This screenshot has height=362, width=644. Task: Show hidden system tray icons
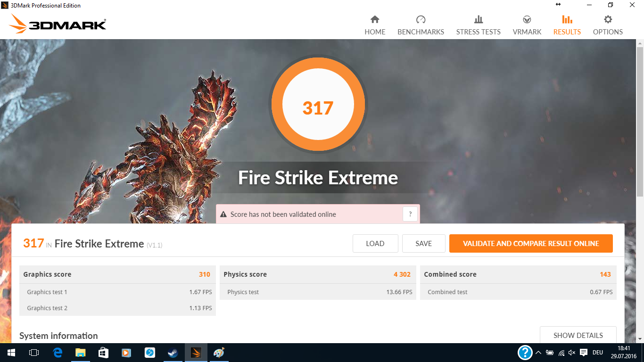(x=538, y=353)
